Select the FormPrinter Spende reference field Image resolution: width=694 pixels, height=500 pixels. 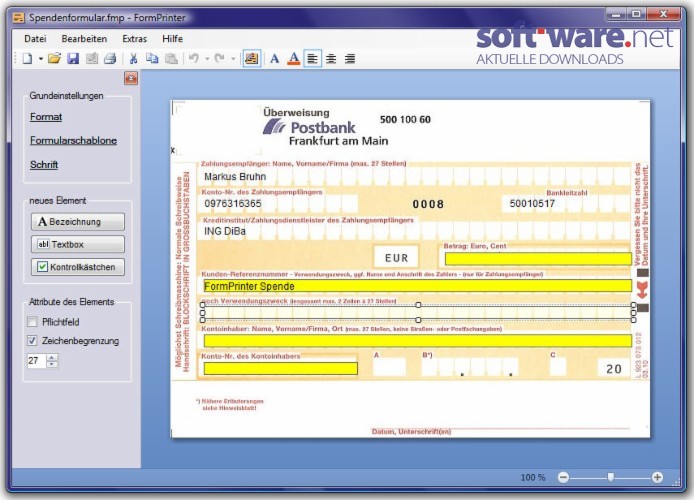click(x=417, y=286)
